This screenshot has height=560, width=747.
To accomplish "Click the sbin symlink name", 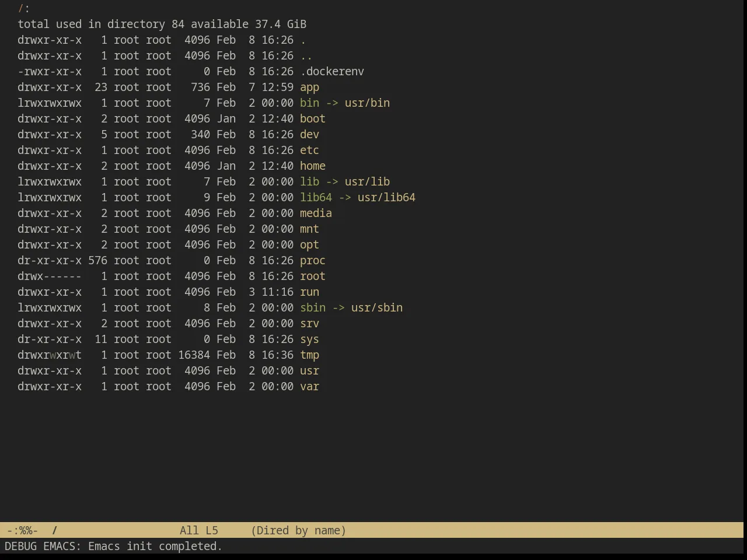I will [x=313, y=308].
